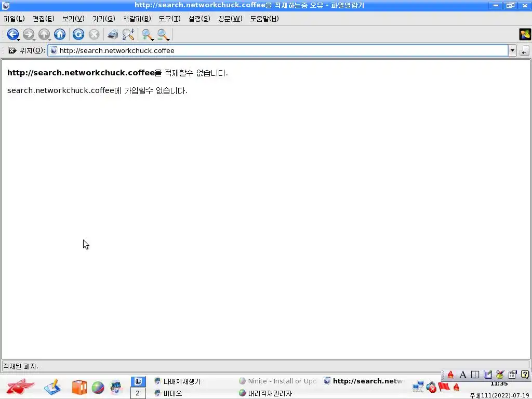The image size is (532, 399).
Task: Switch to the Ninite - Install taskbar window
Action: click(x=277, y=381)
